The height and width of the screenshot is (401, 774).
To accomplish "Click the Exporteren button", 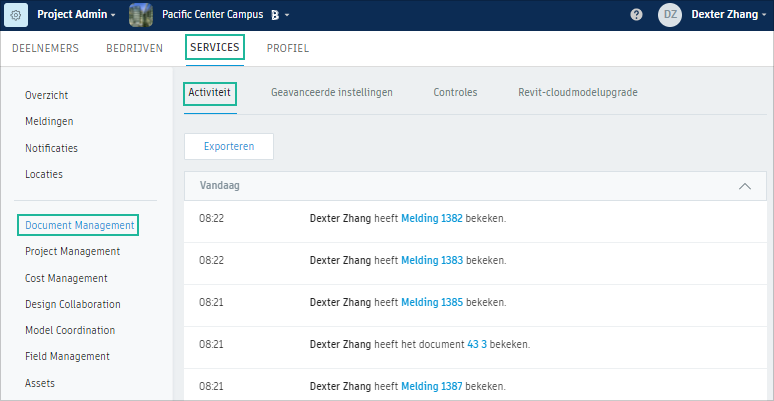I will click(229, 146).
